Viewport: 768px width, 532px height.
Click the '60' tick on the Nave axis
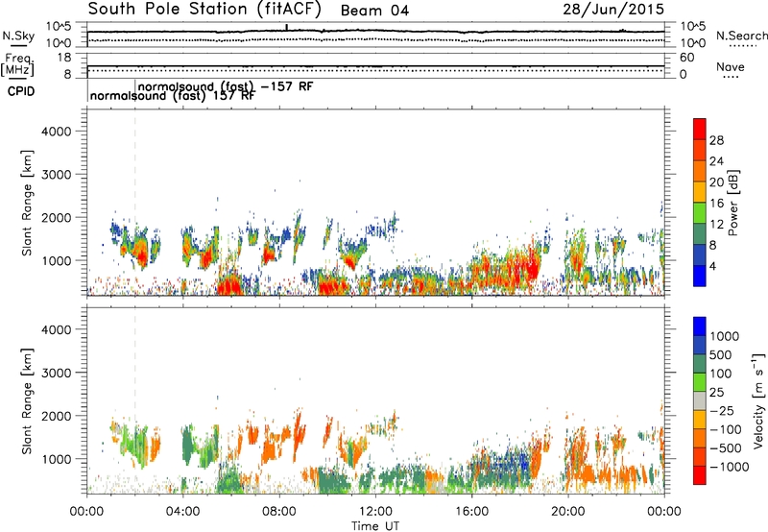686,58
